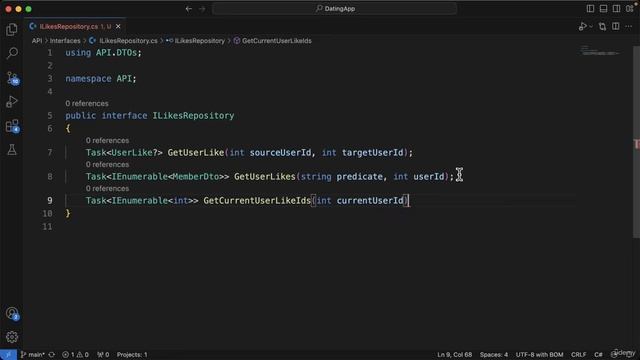Open the Extensions view

click(x=12, y=126)
